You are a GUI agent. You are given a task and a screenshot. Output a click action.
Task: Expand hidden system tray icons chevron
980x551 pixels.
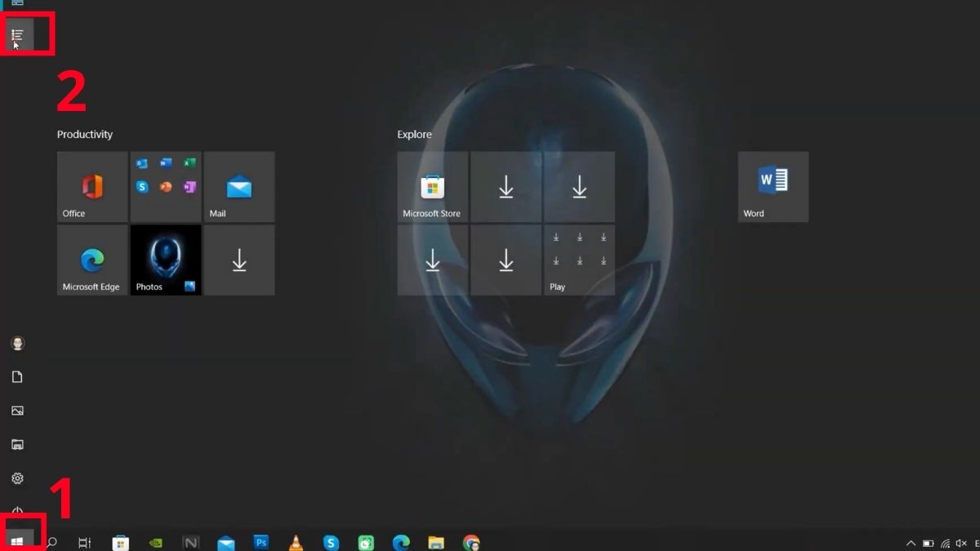point(911,543)
